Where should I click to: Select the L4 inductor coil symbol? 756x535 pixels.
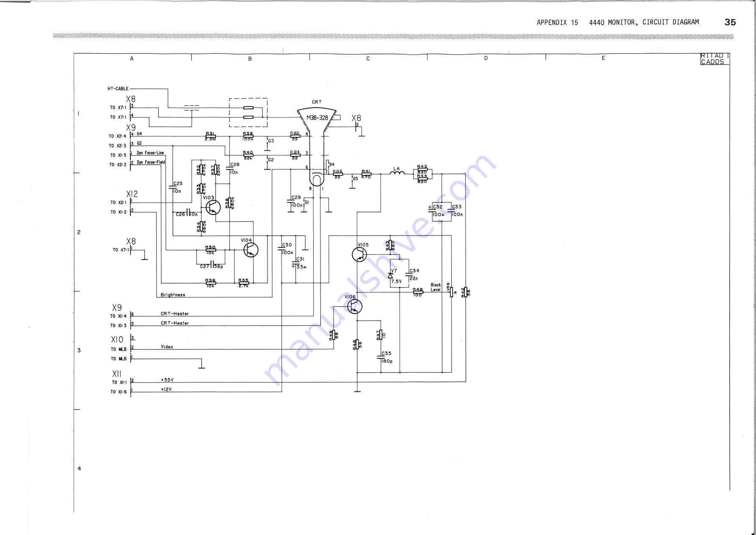[397, 172]
